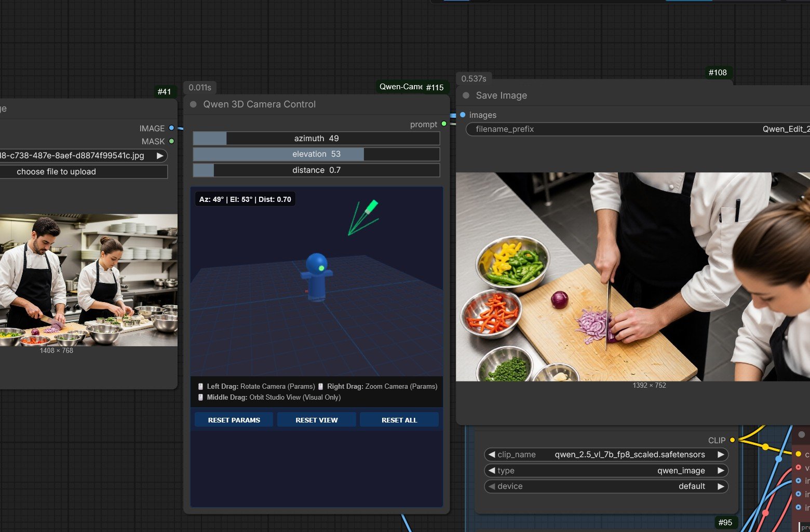
Task: Click the elevation slider in the camera node
Action: pyautogui.click(x=316, y=154)
